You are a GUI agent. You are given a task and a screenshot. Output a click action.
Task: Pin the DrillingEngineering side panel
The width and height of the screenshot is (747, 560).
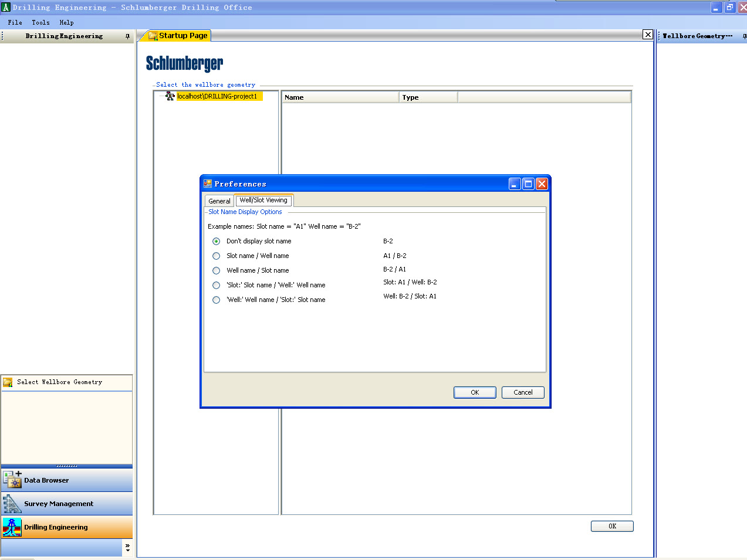tap(127, 36)
